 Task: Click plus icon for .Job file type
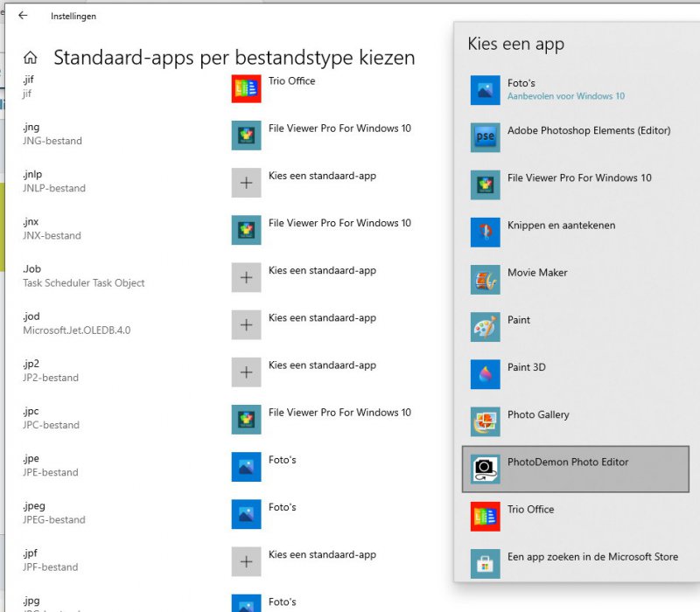click(x=246, y=277)
